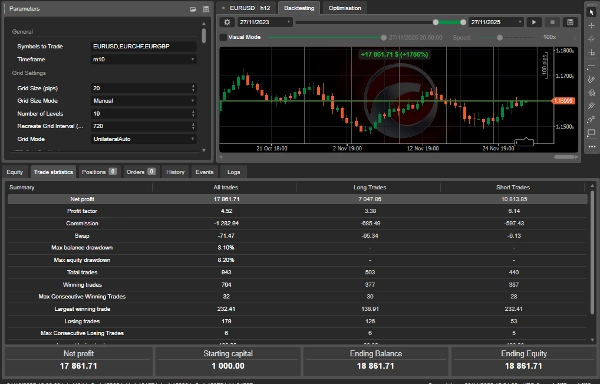Click the second icon in Parameters header
Viewport: 600px width, 384px height.
(206, 9)
